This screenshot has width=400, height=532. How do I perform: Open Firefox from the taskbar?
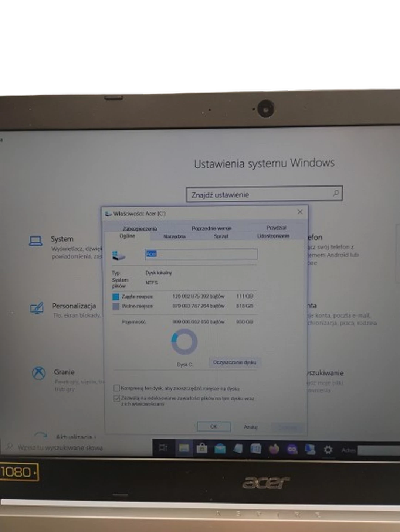point(274,449)
